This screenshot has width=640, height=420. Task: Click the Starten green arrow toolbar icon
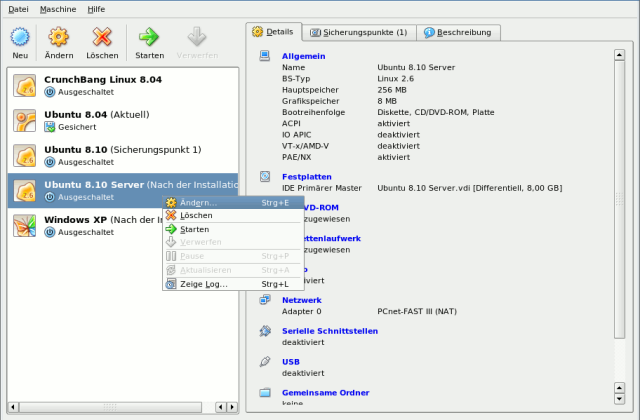(149, 37)
